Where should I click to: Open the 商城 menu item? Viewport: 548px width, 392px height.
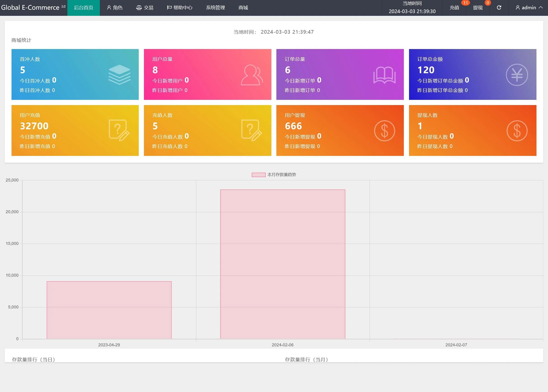click(x=243, y=8)
